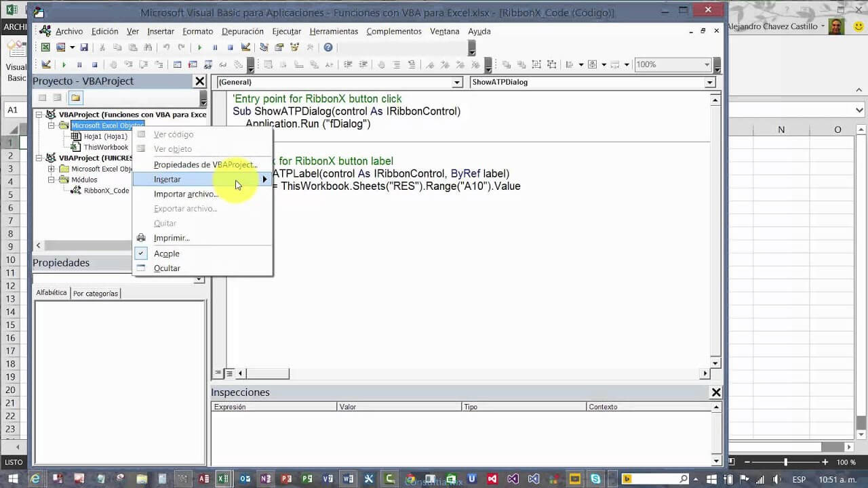The height and width of the screenshot is (488, 868).
Task: Click the code pane horizontal scrollbar thumb
Action: [x=267, y=373]
